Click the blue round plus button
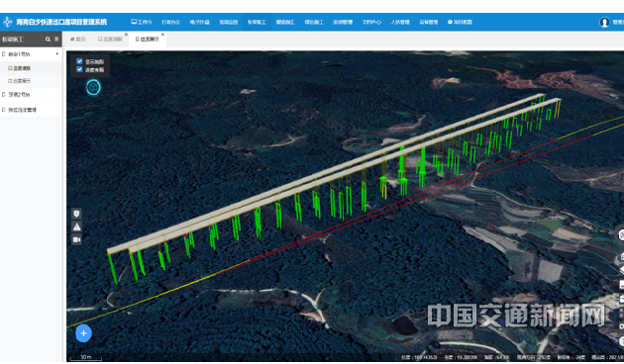 tap(83, 333)
